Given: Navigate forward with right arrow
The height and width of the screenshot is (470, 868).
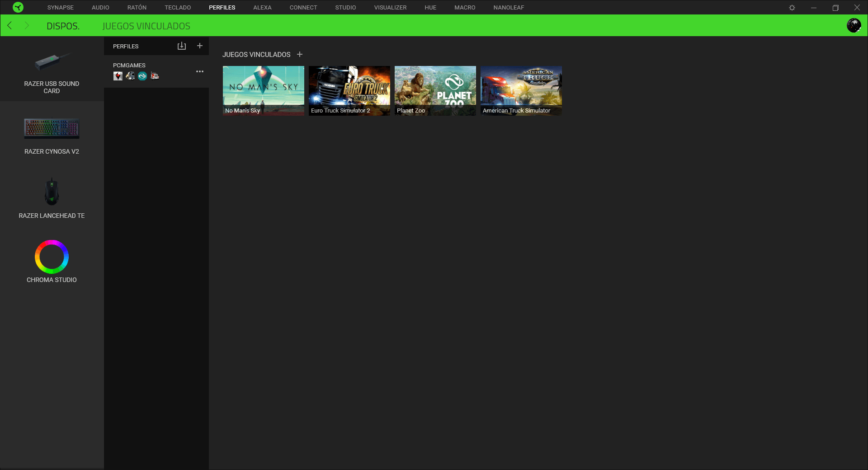Looking at the screenshot, I should [x=27, y=25].
